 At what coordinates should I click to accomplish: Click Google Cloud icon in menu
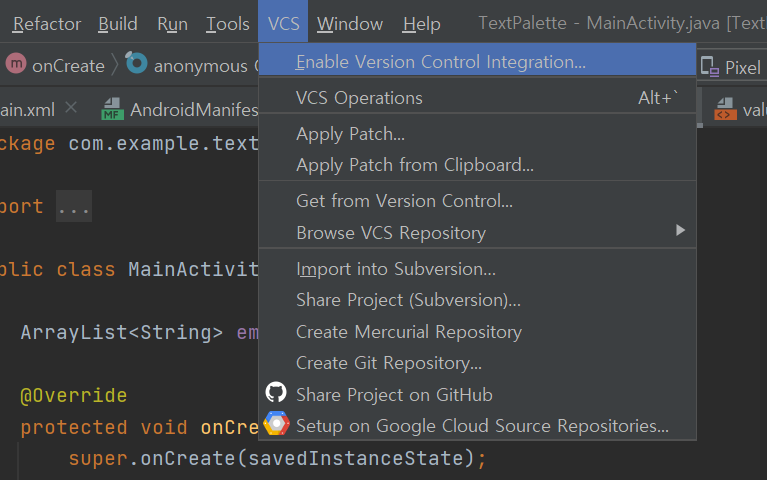click(276, 424)
